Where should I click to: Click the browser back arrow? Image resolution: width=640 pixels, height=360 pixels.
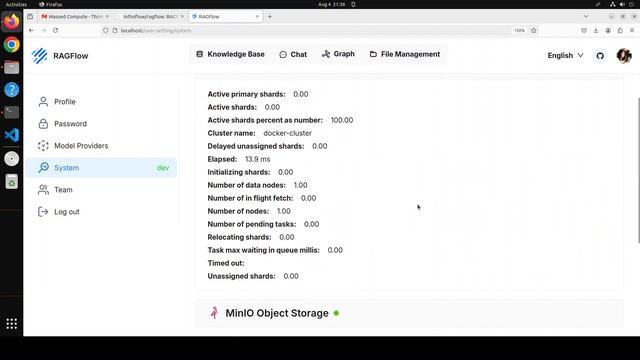(31, 30)
